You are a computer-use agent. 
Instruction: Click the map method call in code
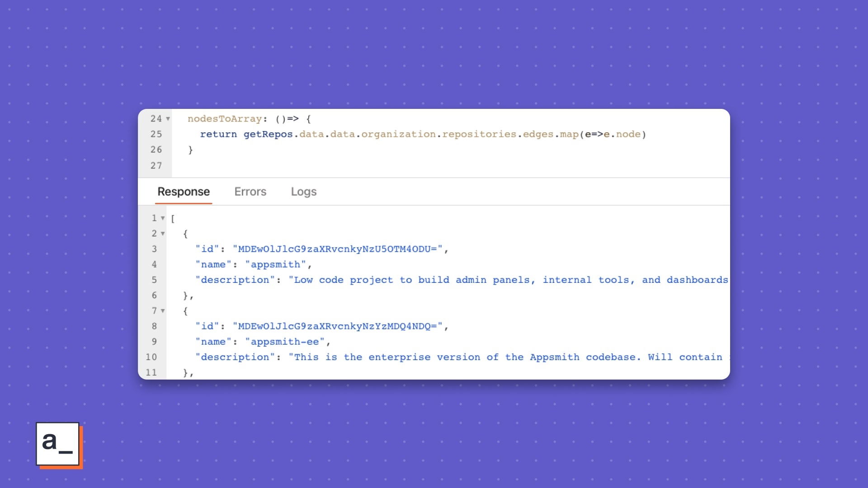tap(569, 134)
